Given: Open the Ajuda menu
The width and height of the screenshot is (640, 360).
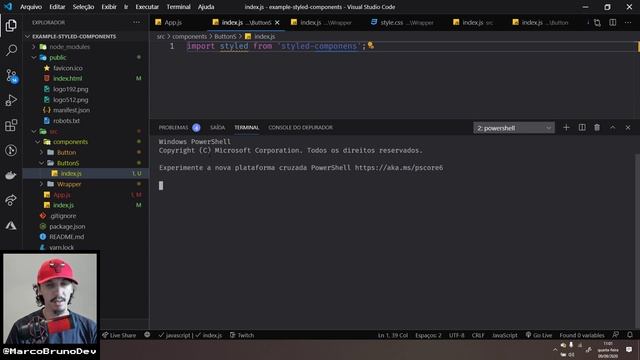Looking at the screenshot, I should (206, 7).
